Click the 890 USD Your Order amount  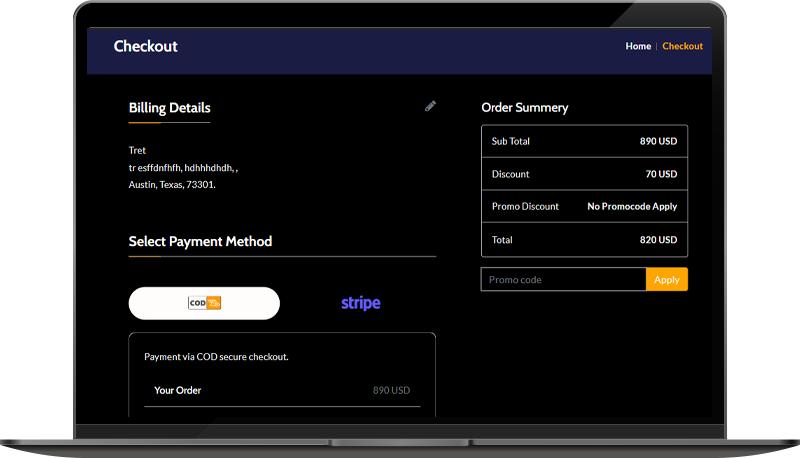point(391,390)
